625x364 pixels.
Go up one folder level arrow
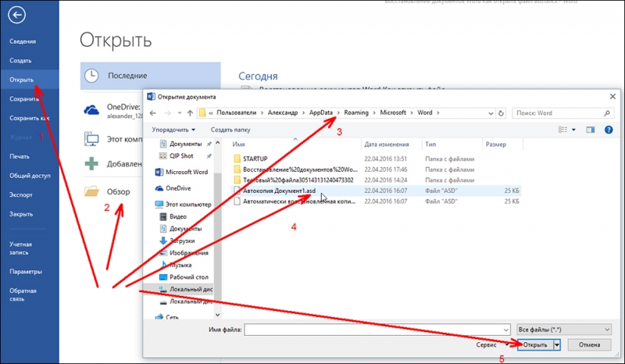click(190, 113)
